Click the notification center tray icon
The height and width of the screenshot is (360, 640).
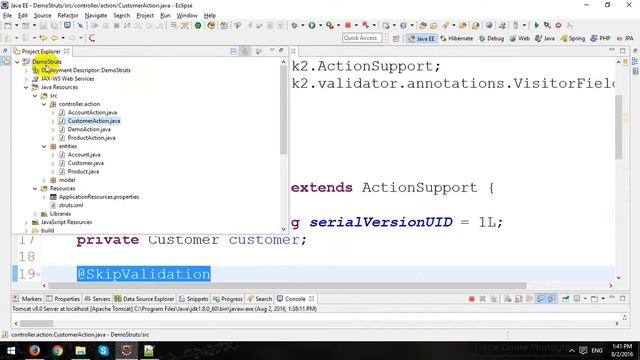[584, 350]
